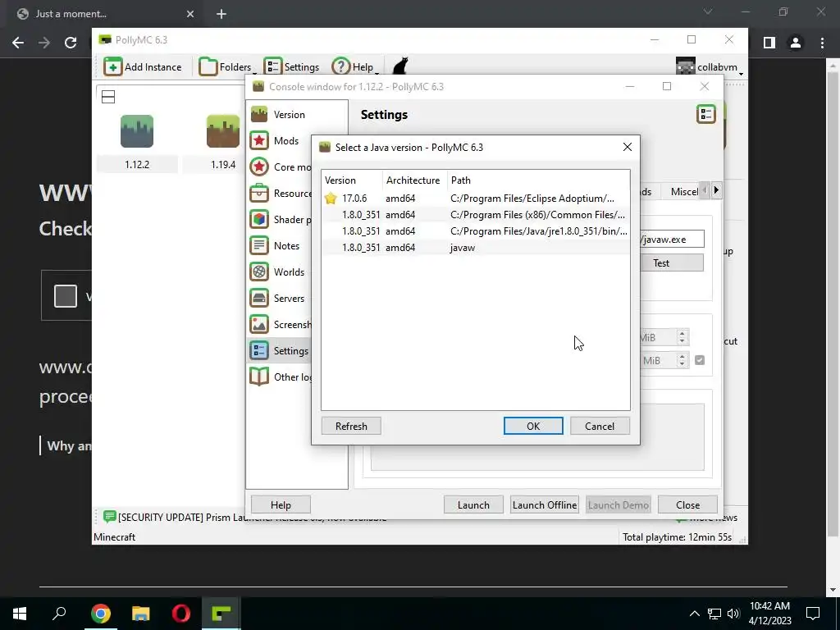Click the lower MiB memory spinner arrows

pos(682,360)
